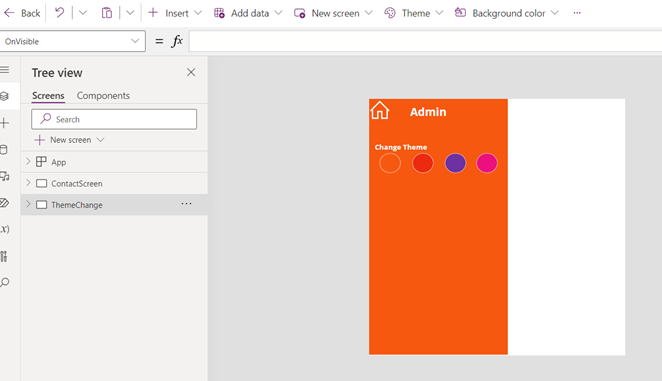Expand the App tree node
662x381 pixels.
28,161
